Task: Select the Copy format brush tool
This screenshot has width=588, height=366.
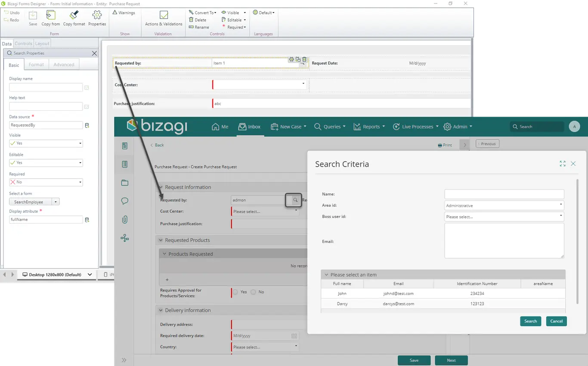Action: (x=74, y=18)
